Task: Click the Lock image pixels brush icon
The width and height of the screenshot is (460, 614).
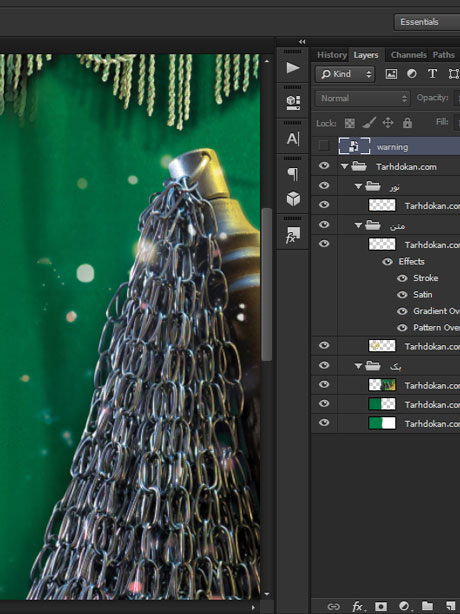Action: (369, 123)
